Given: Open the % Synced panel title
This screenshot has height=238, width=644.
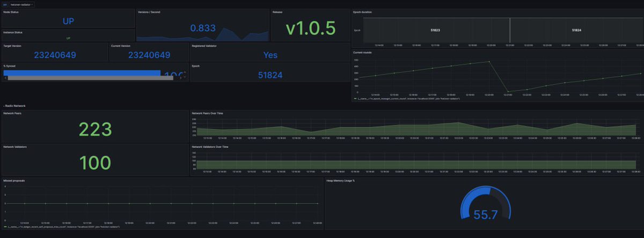Looking at the screenshot, I should 10,66.
